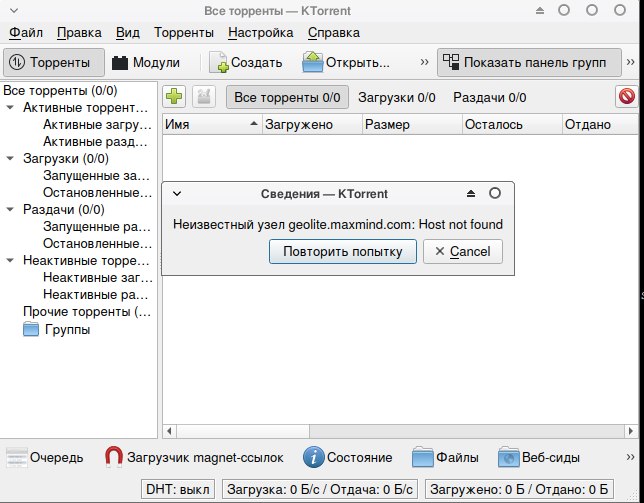Click the Открыть... toolbar button

point(346,62)
